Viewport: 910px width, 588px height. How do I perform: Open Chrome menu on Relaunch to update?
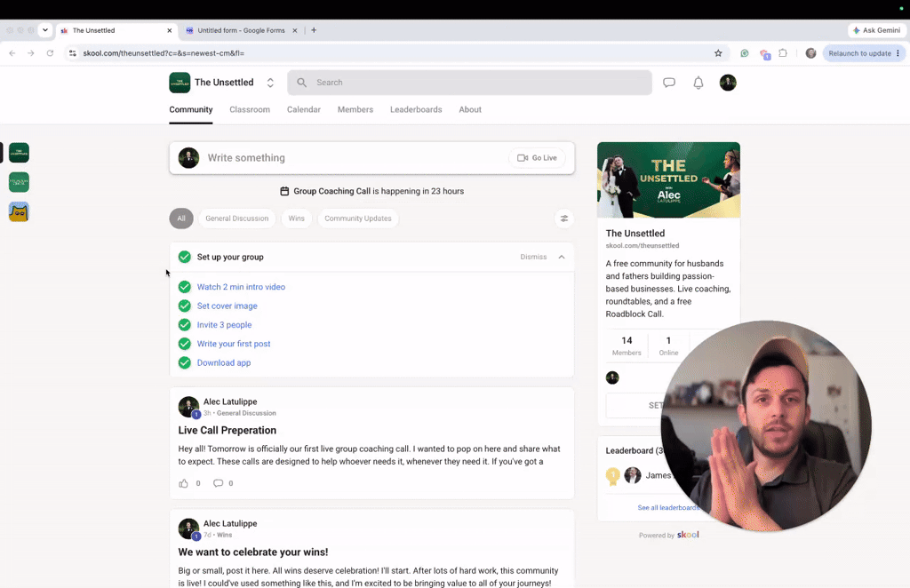point(898,53)
